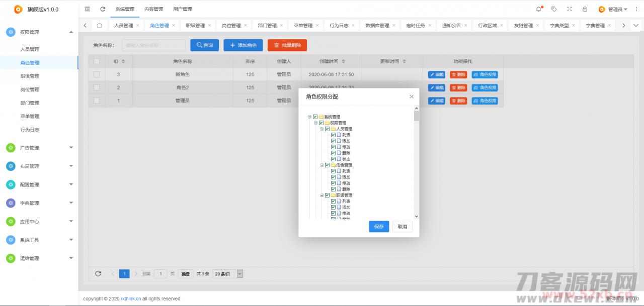The image size is (644, 306).
Task: Uncheck the 系统管理 root checkbox in tree
Action: (315, 117)
